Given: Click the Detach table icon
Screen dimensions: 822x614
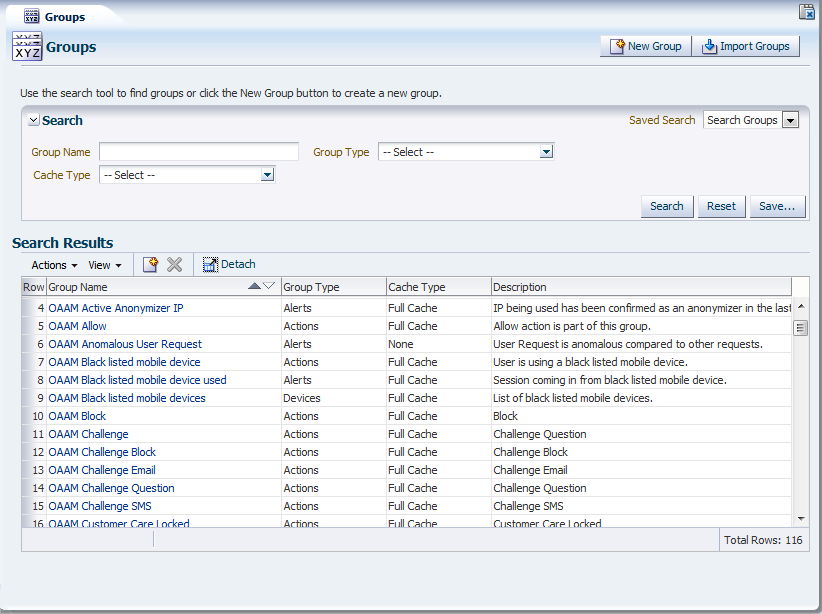Looking at the screenshot, I should 210,265.
